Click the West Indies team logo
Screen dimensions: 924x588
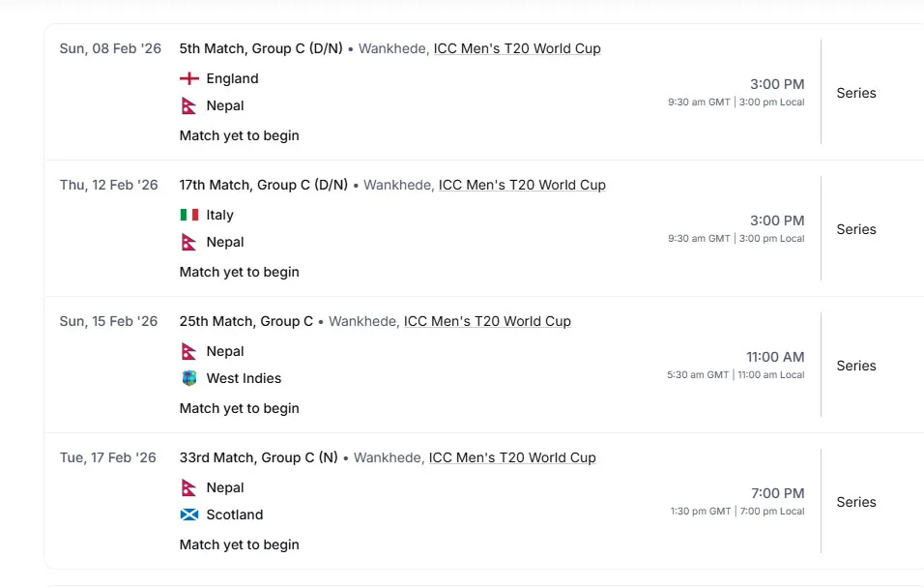pos(189,378)
